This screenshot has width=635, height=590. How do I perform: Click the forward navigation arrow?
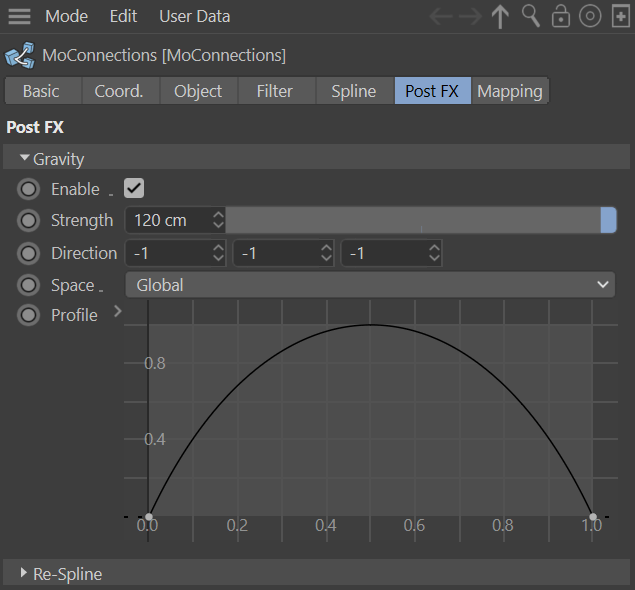469,16
